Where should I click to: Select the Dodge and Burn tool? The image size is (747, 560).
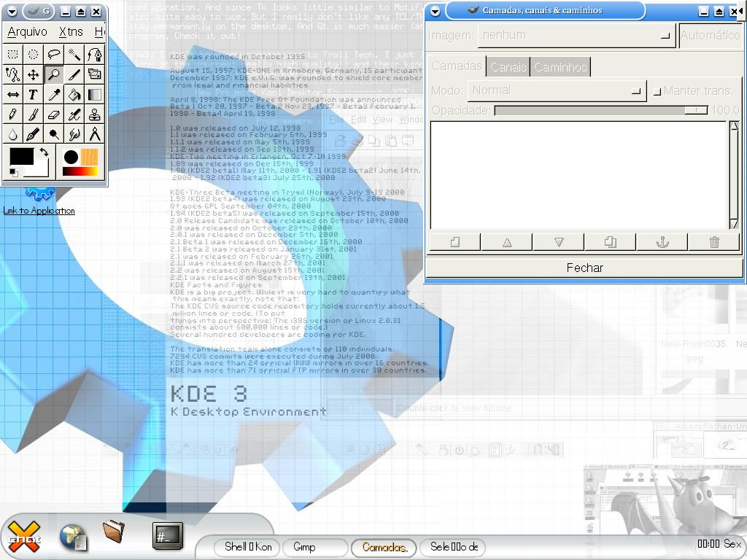click(x=54, y=134)
